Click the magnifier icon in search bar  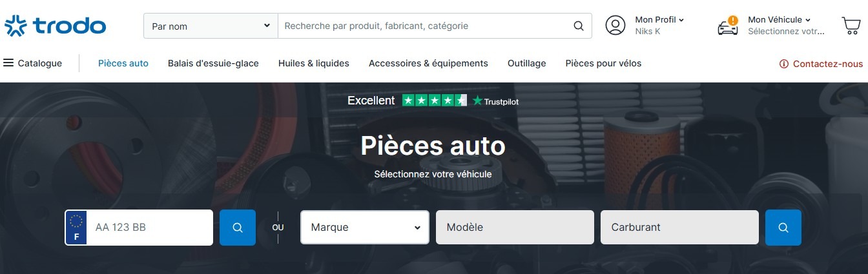[579, 26]
